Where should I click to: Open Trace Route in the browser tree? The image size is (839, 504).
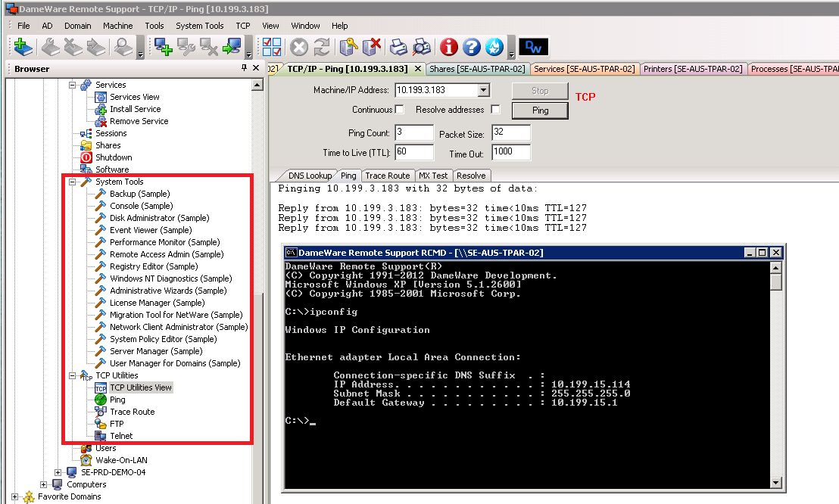pos(133,412)
